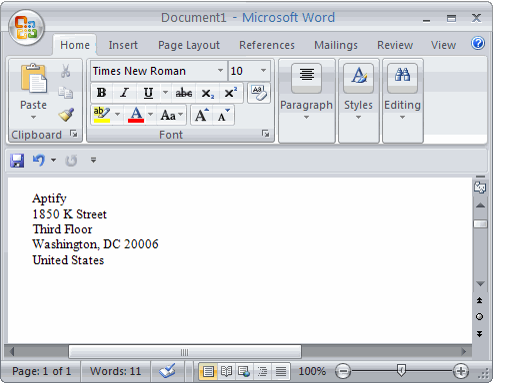Click the Words: 11 counter
The width and height of the screenshot is (528, 391).
point(115,371)
